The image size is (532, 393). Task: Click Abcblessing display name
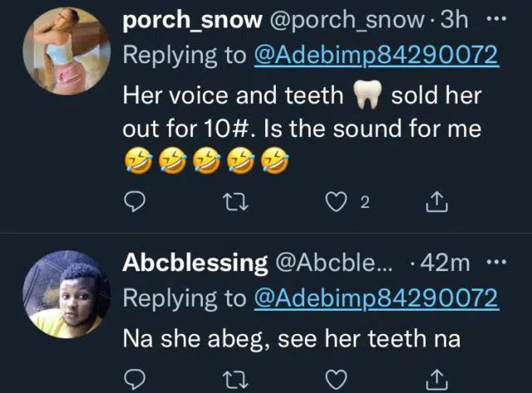click(195, 263)
